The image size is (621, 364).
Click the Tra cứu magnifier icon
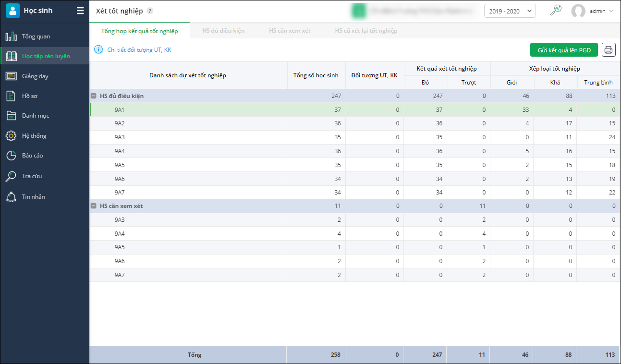tap(11, 176)
